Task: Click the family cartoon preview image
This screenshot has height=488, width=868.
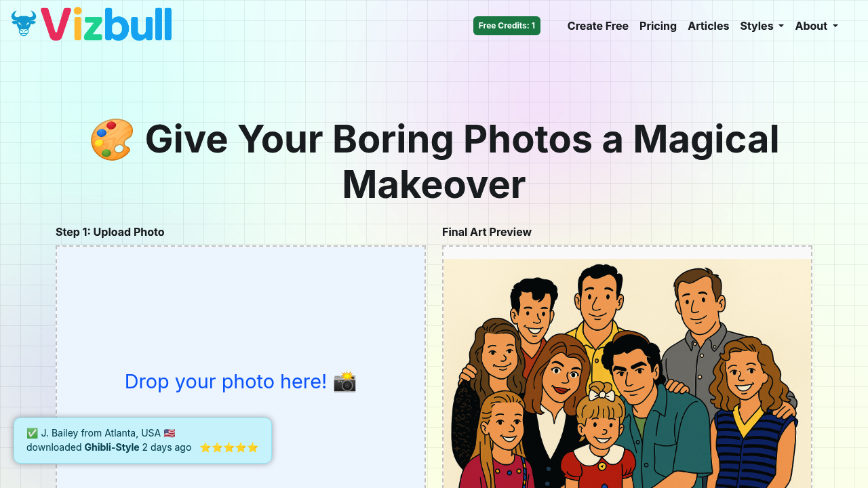Action: click(x=627, y=373)
